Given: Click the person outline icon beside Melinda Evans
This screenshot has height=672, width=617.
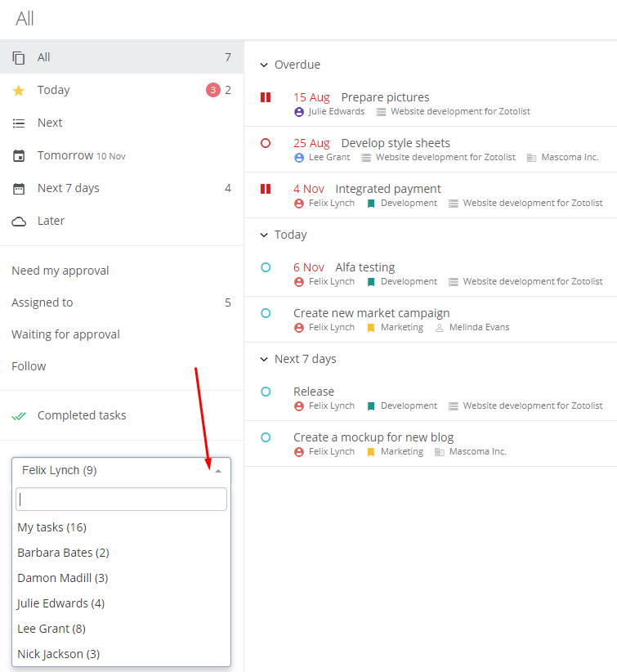Looking at the screenshot, I should pyautogui.click(x=439, y=328).
